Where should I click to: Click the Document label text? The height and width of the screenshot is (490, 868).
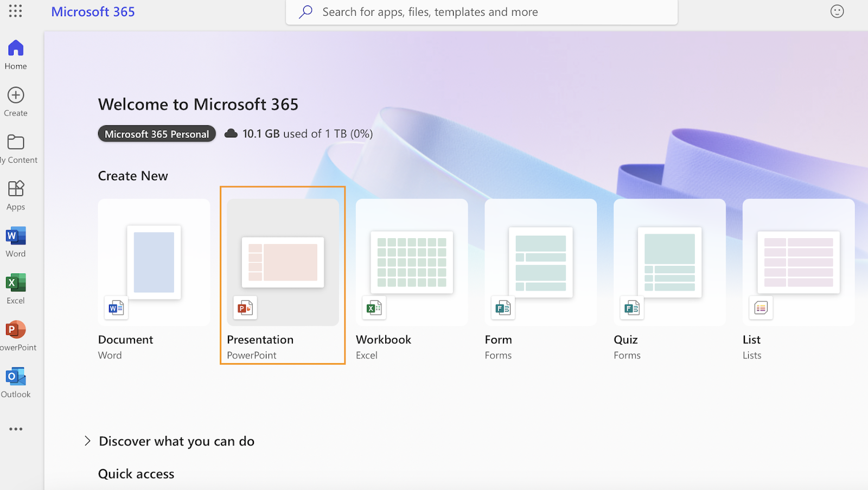coord(125,340)
